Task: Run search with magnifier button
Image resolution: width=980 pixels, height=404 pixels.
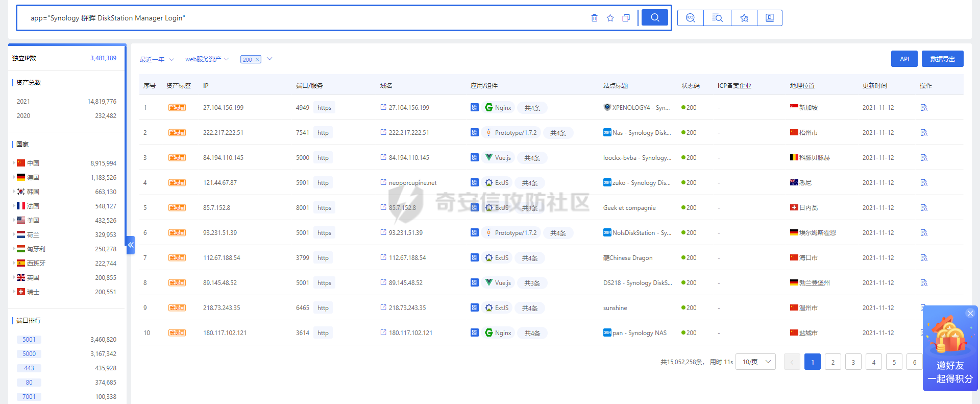Action: point(655,17)
